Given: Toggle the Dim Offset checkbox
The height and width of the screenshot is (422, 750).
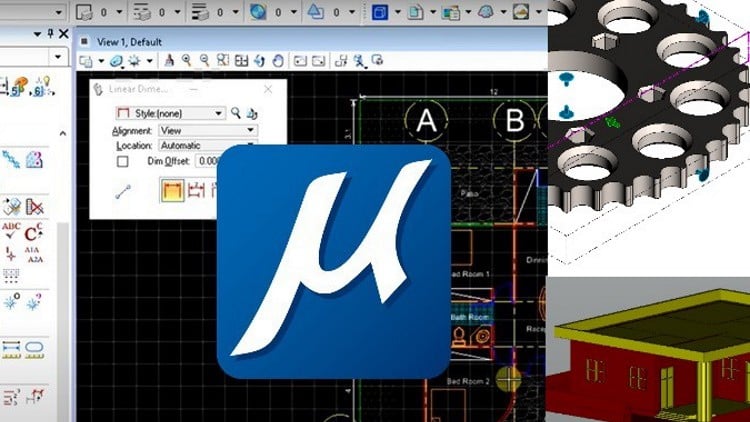Looking at the screenshot, I should coord(122,161).
